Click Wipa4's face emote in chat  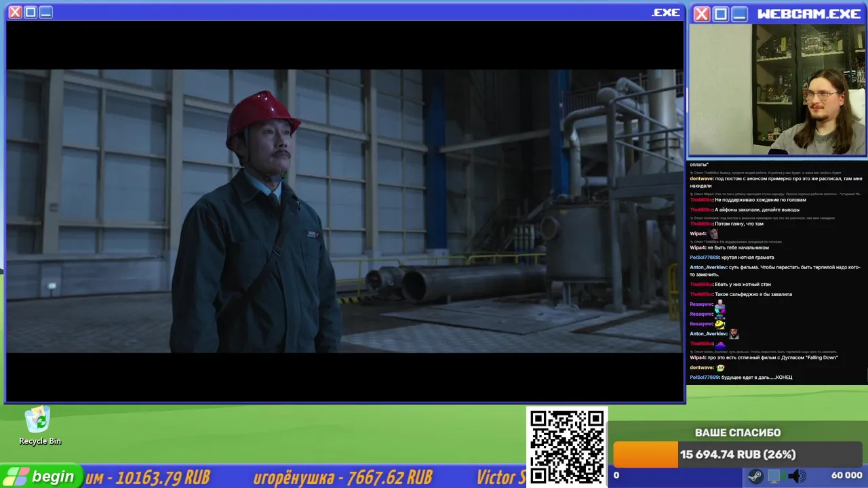[x=713, y=234]
